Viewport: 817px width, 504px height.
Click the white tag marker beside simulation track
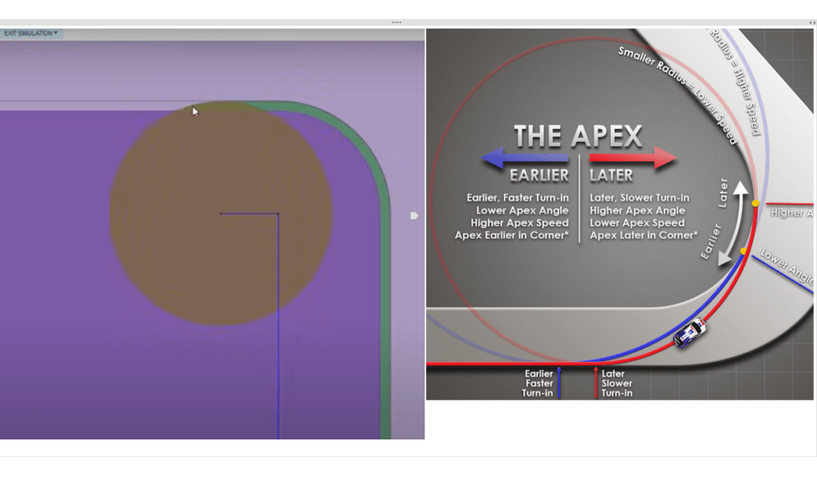(413, 215)
